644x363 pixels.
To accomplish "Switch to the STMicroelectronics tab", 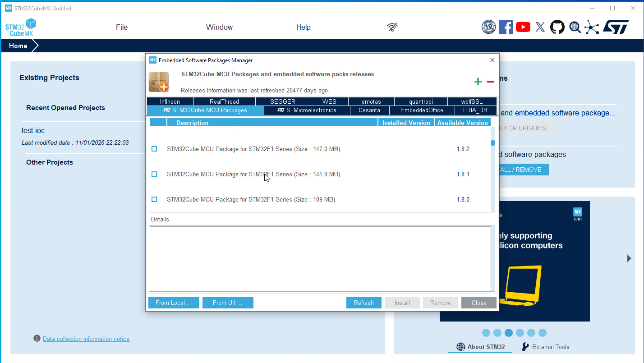I will (307, 110).
